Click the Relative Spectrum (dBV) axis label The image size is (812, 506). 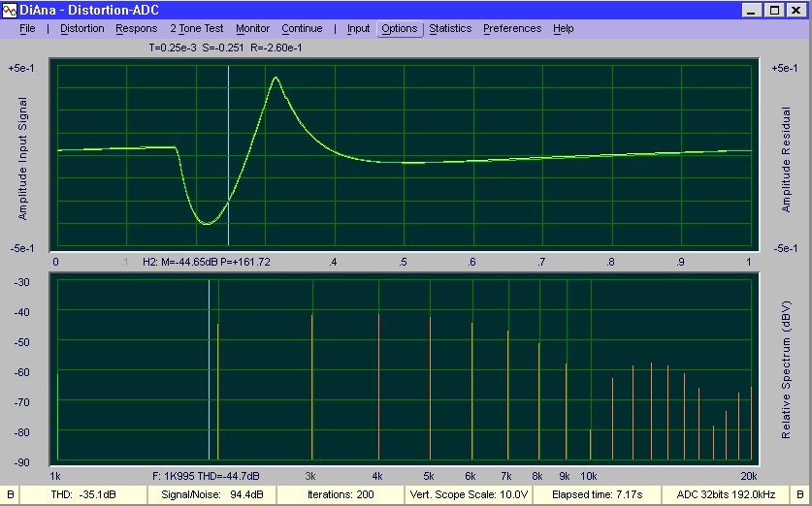(x=786, y=369)
